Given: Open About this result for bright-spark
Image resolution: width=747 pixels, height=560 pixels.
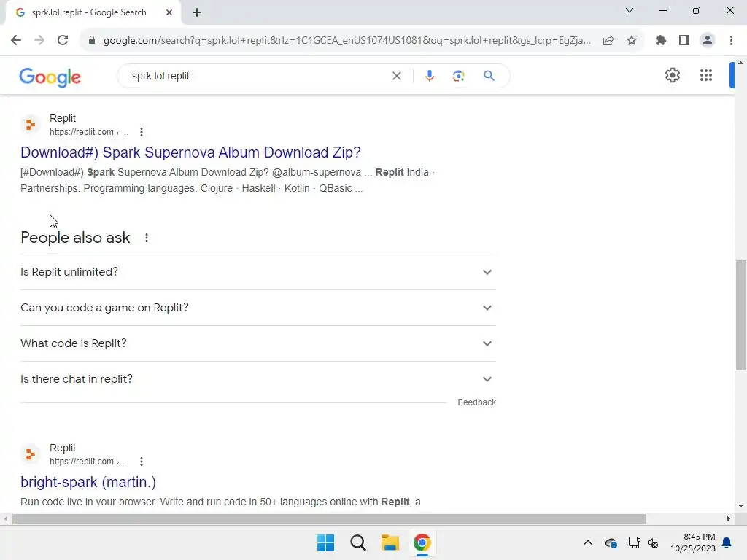Looking at the screenshot, I should [141, 462].
